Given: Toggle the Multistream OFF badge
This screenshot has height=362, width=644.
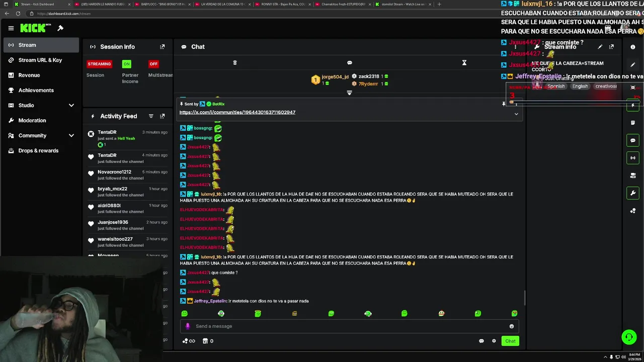Looking at the screenshot, I should pos(153,64).
